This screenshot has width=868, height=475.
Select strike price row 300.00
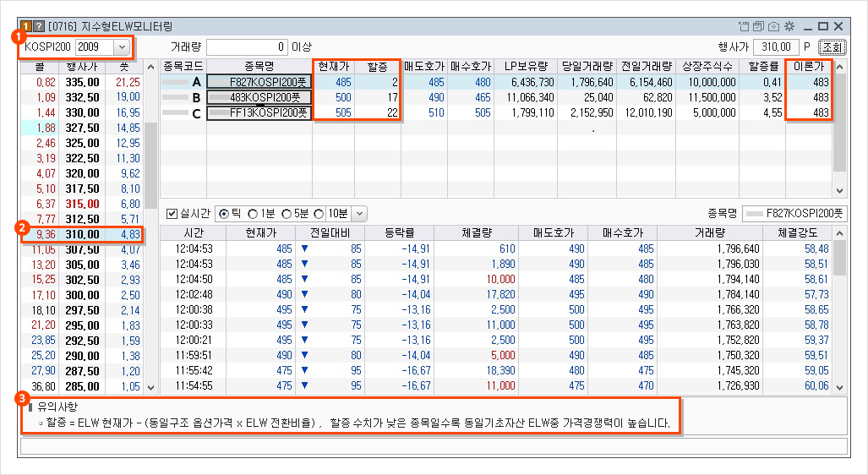pyautogui.click(x=83, y=295)
